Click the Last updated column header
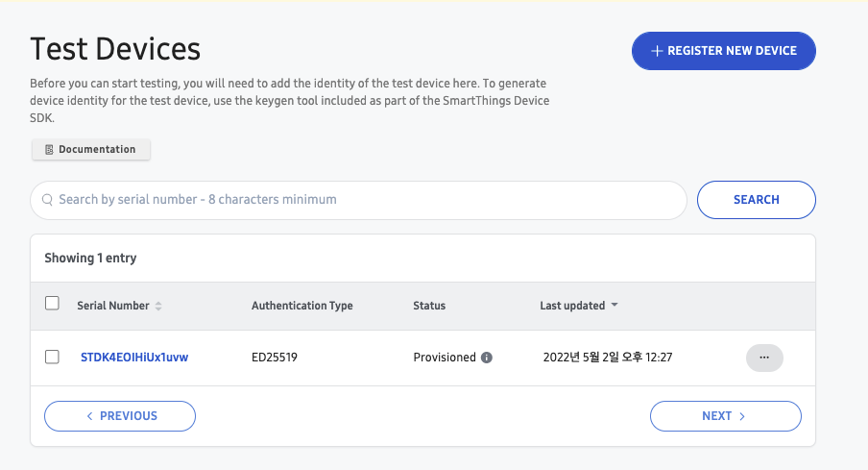868x470 pixels. click(x=572, y=306)
